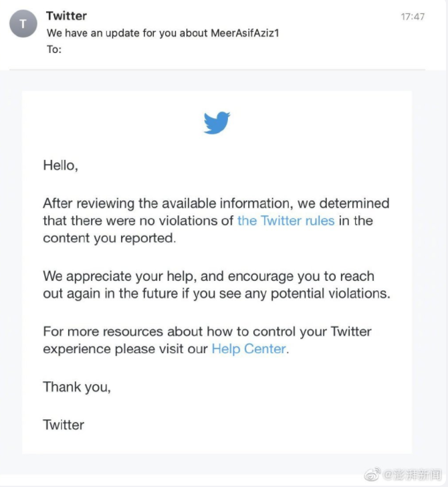Click the subject line about MeerAsifAziz1
The image size is (448, 487).
pyautogui.click(x=162, y=33)
